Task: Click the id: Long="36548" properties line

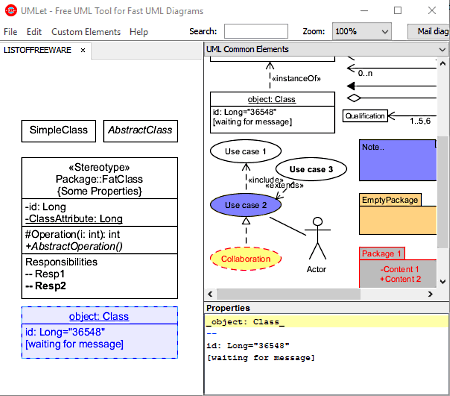Action: (x=248, y=346)
